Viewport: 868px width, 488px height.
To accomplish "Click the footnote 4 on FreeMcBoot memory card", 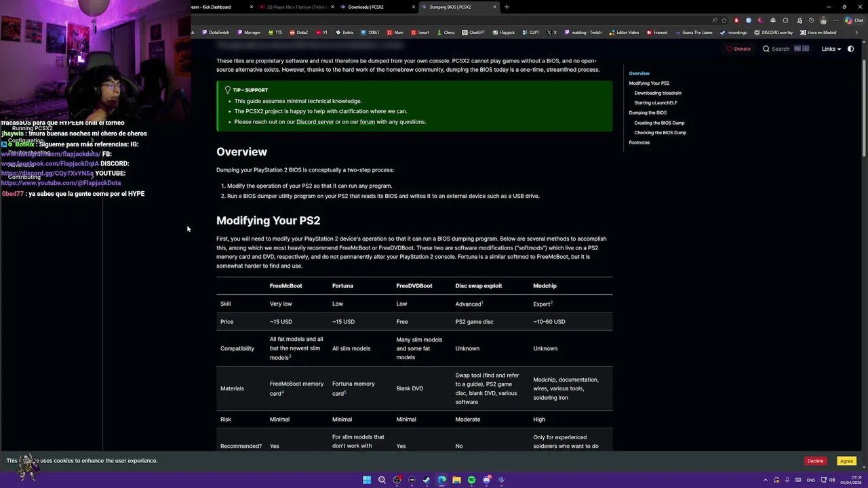I will [x=282, y=392].
